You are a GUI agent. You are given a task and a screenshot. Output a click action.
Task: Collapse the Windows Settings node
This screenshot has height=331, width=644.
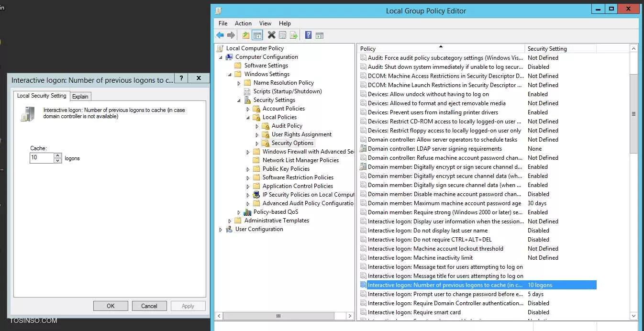(x=230, y=75)
